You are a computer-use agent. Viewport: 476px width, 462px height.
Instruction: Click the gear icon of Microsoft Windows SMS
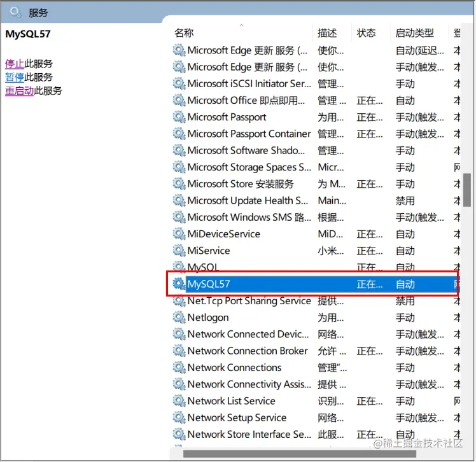[179, 217]
